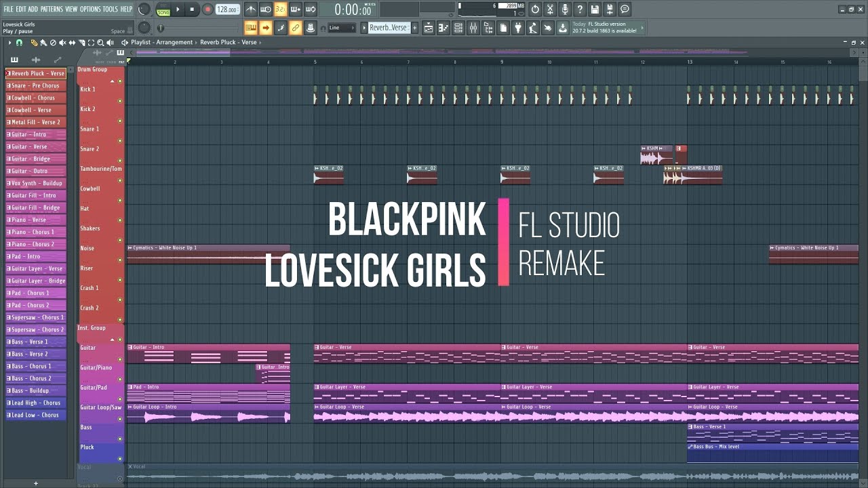Open the Mixer window icon
The width and height of the screenshot is (868, 488).
coord(473,28)
